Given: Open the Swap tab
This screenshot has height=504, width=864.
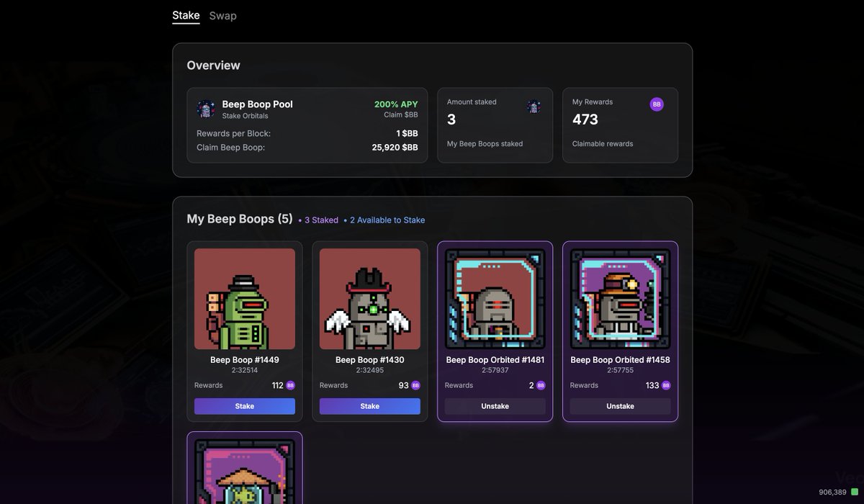Looking at the screenshot, I should click(222, 15).
